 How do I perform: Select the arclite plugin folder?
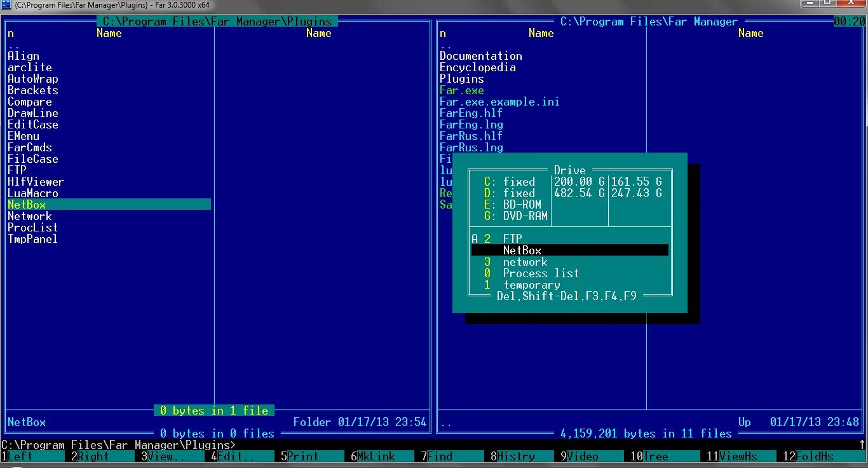[x=30, y=67]
